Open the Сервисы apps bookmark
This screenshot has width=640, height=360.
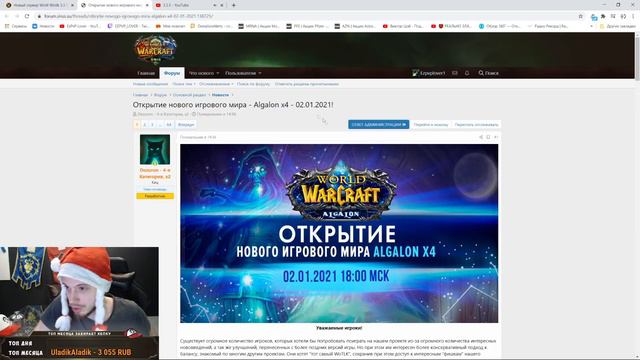(16, 26)
